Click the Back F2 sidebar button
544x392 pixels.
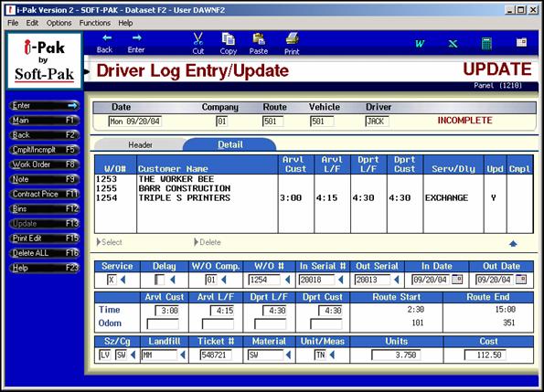[x=45, y=135]
